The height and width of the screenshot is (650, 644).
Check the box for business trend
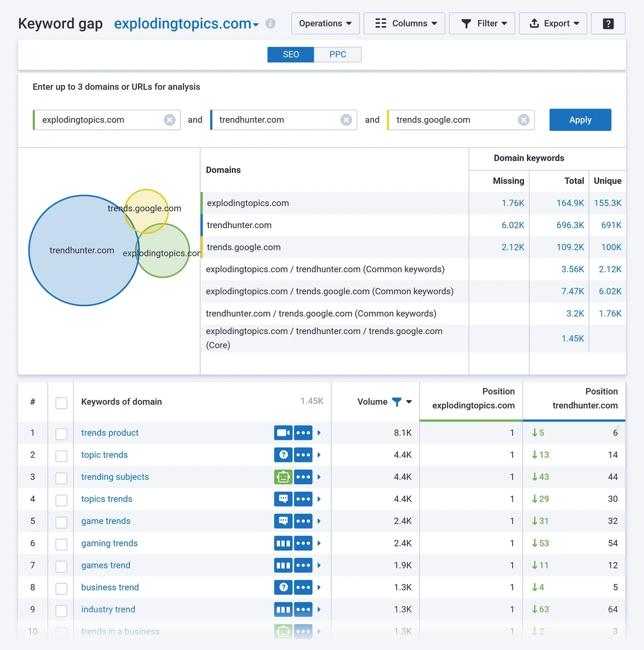(61, 588)
